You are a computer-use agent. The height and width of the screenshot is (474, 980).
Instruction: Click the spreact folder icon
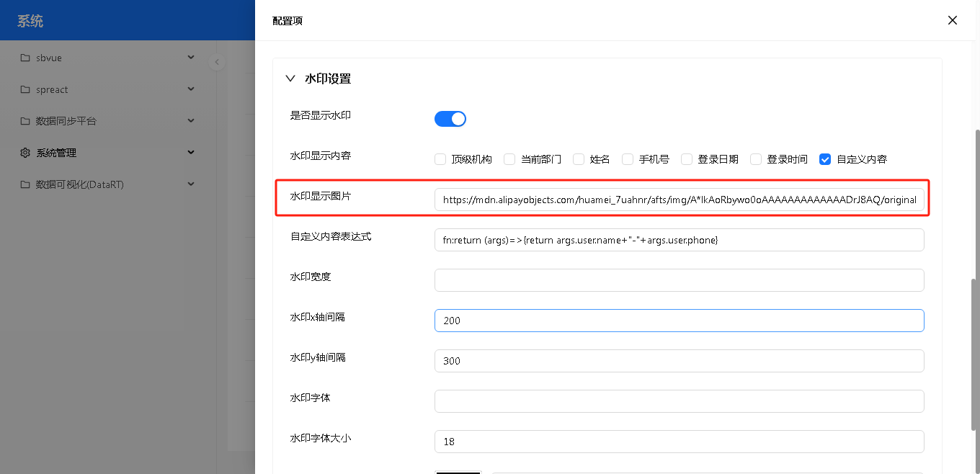(25, 89)
